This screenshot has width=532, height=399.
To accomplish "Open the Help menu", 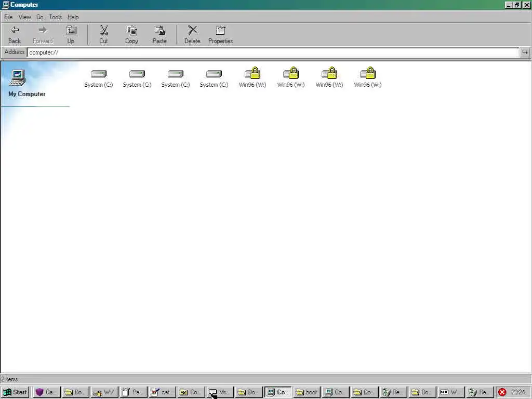I will click(73, 17).
